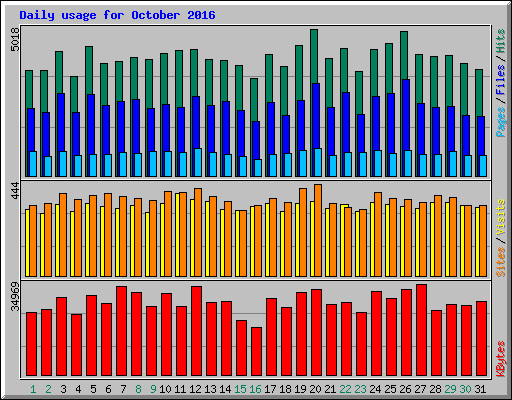Select the yellow Sites bar for day 11
Screen dimensions: 512x400
click(177, 235)
